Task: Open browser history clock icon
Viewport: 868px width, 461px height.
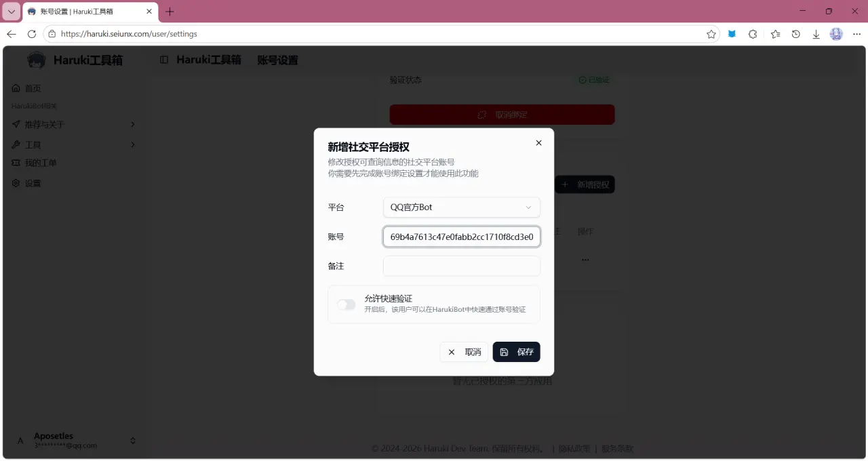Action: pos(796,34)
